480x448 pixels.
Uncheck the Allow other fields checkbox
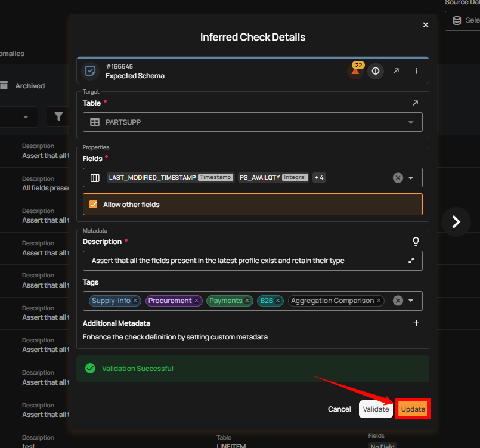93,204
